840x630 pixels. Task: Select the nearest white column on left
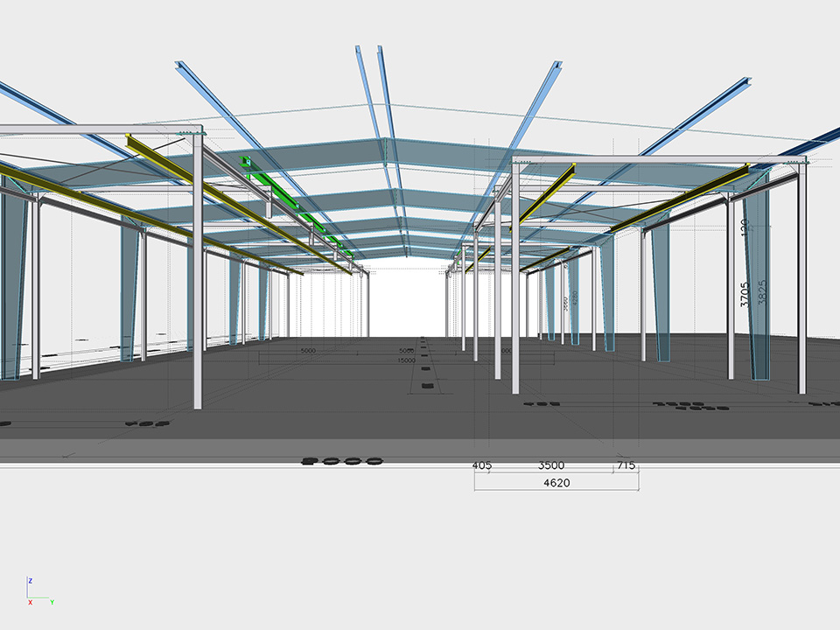(198, 271)
